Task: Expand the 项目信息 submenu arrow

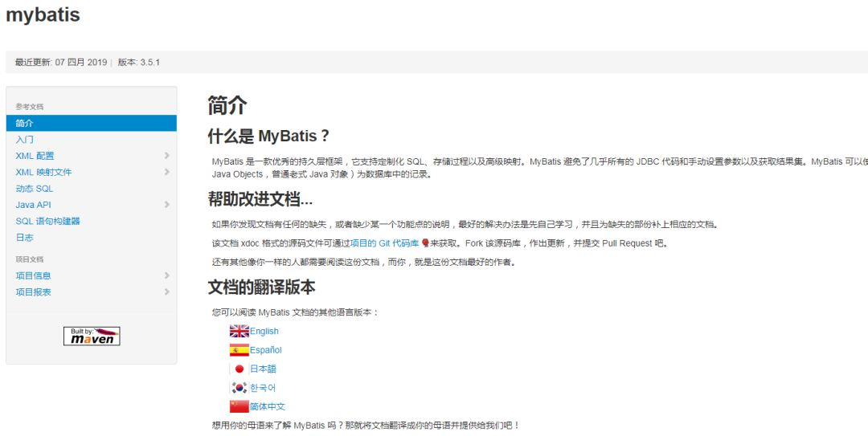Action: coord(166,275)
